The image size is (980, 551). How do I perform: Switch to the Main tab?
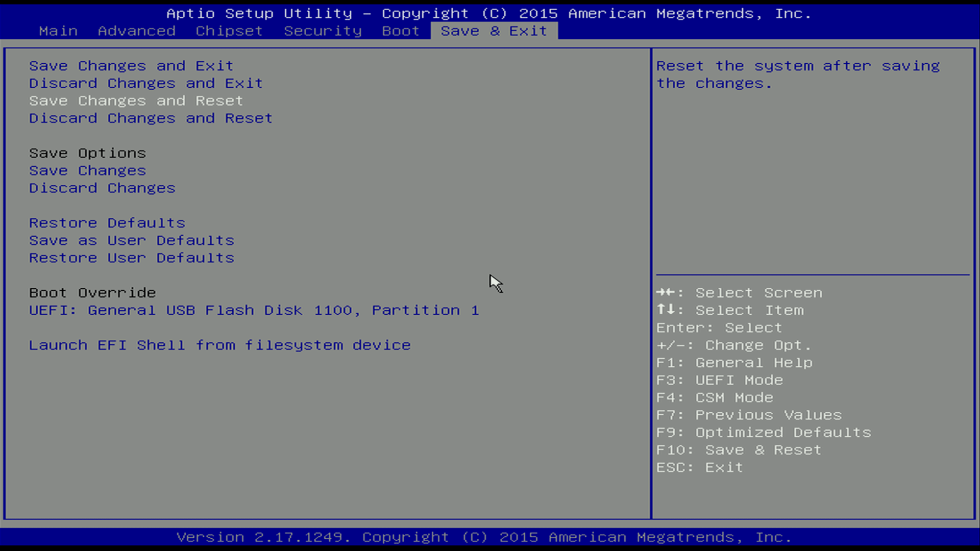(58, 31)
